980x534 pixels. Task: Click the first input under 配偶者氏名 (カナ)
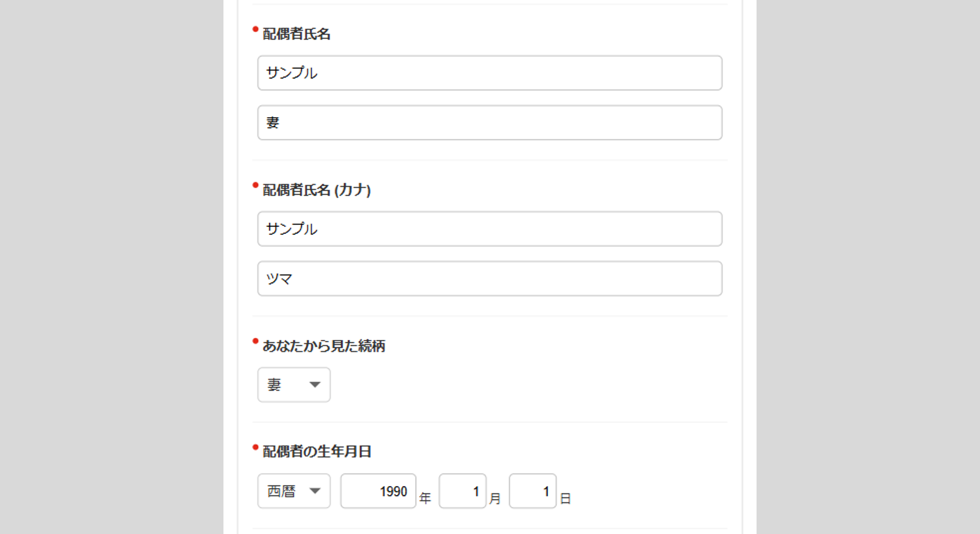(x=490, y=229)
